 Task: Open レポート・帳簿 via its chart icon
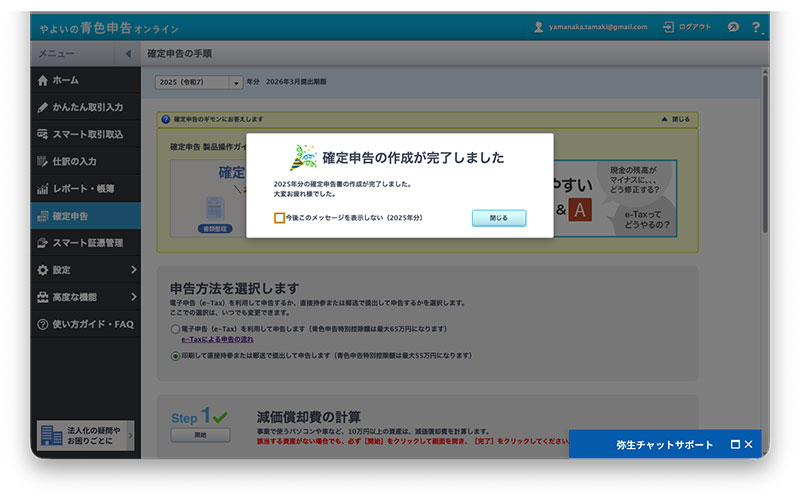(42, 189)
